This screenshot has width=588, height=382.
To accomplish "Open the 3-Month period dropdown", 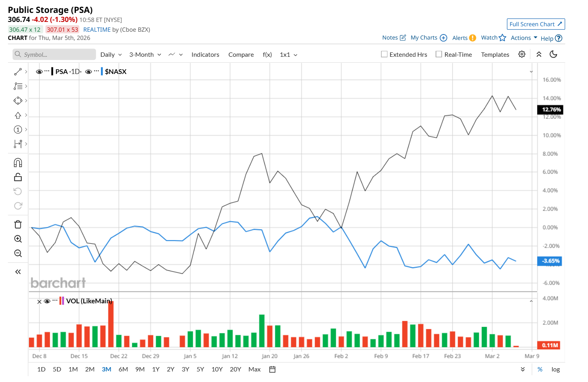I will coord(145,55).
